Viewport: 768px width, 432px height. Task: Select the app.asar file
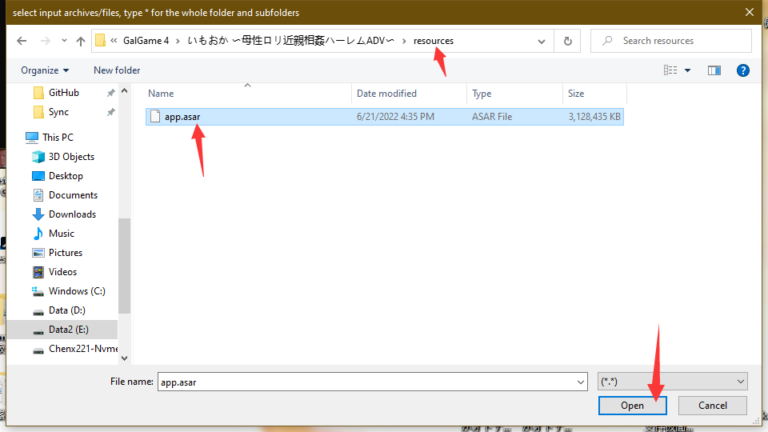tap(184, 117)
